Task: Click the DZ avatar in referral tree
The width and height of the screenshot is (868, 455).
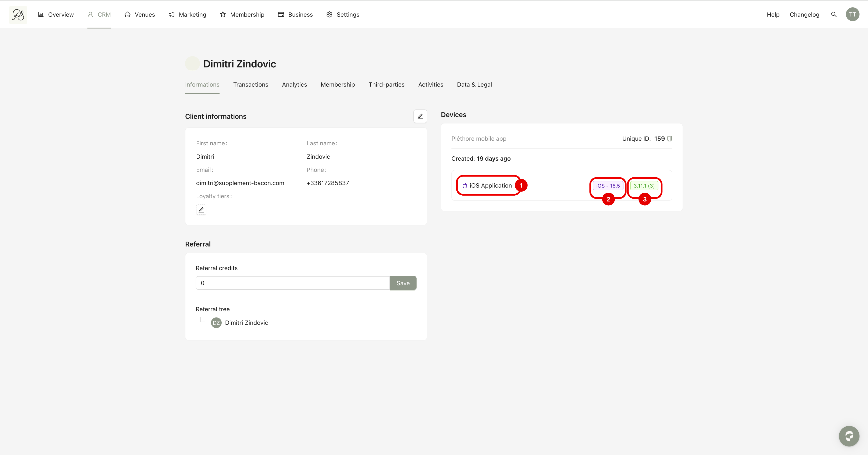Action: (216, 323)
